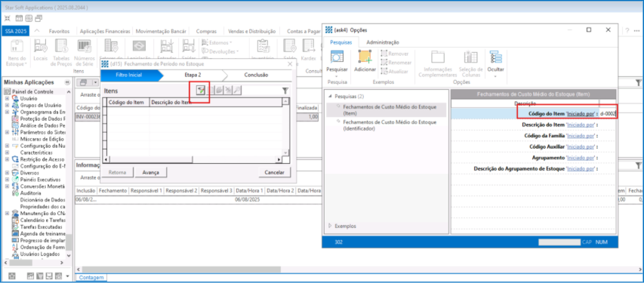The width and height of the screenshot is (644, 283).
Task: Click the Código do Item input field
Action: [x=608, y=114]
